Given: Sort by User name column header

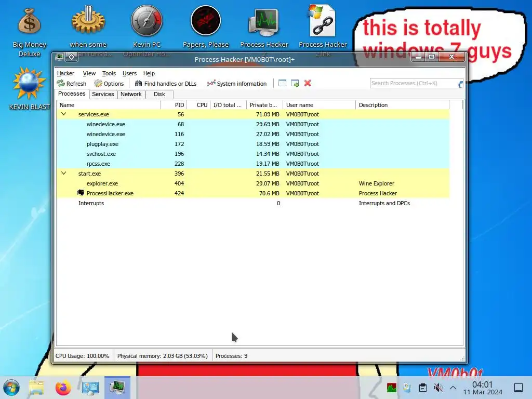Looking at the screenshot, I should pos(320,105).
